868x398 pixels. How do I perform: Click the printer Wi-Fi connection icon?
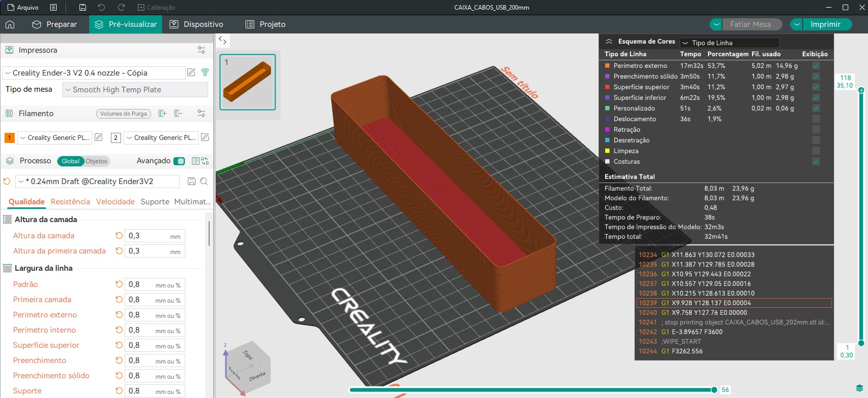tap(205, 73)
